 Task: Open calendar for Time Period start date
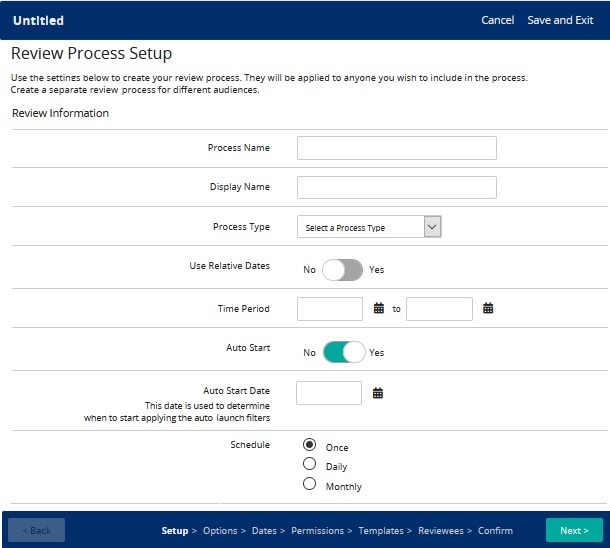tap(379, 308)
